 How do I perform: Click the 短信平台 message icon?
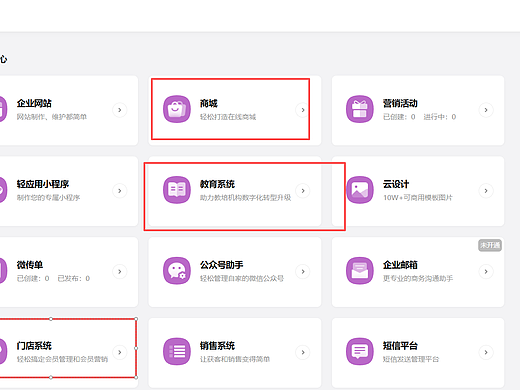(x=360, y=352)
